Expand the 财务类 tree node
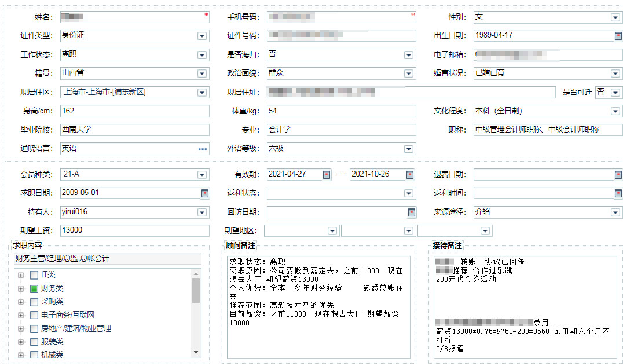 21,288
